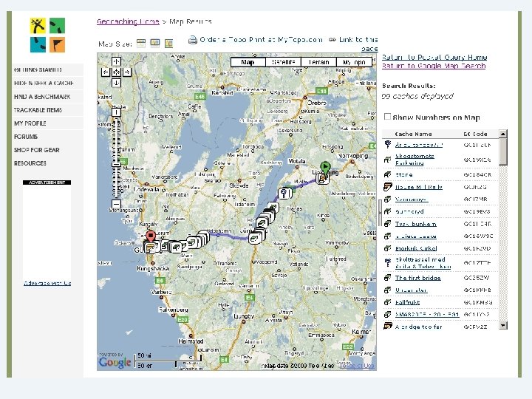Click cache icon beside The first bridge
The width and height of the screenshot is (532, 399).
click(x=387, y=278)
